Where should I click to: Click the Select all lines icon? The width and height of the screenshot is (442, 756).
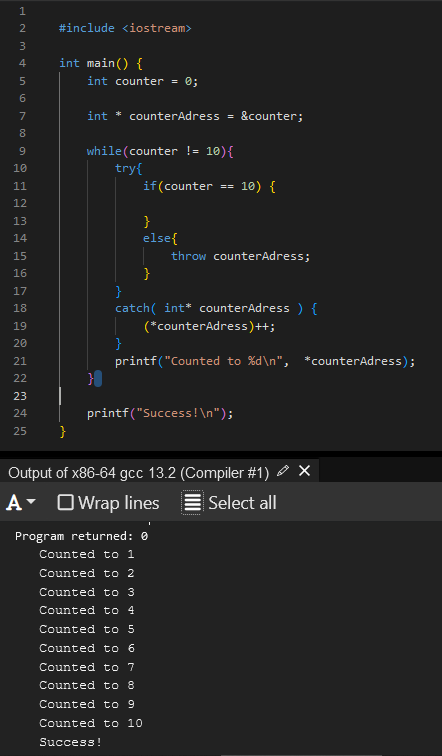click(192, 503)
